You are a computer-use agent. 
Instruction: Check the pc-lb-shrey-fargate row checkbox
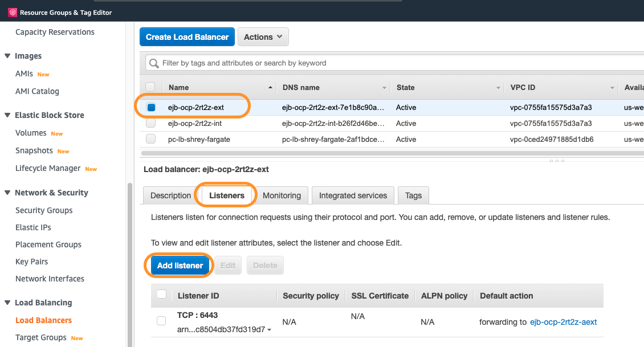tap(151, 139)
